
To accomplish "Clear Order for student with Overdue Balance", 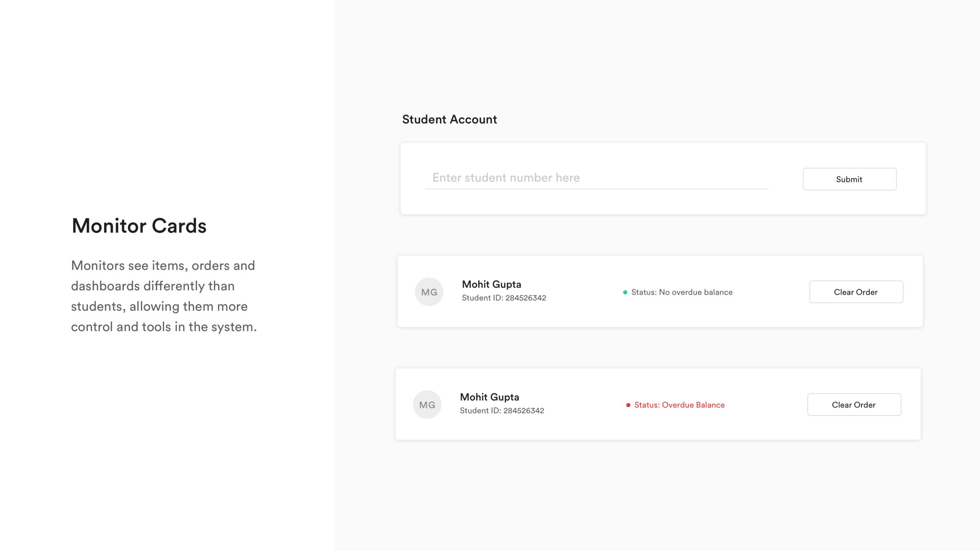I will [854, 404].
